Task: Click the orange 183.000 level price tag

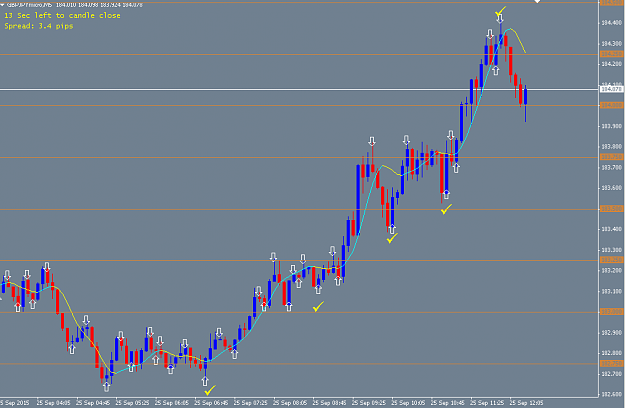Action: pyautogui.click(x=611, y=312)
